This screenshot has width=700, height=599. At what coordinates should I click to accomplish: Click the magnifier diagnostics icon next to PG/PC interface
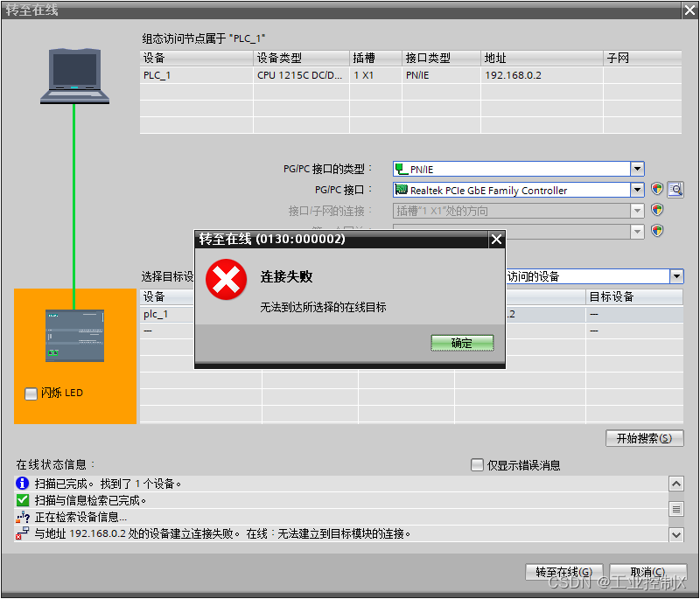[x=675, y=190]
